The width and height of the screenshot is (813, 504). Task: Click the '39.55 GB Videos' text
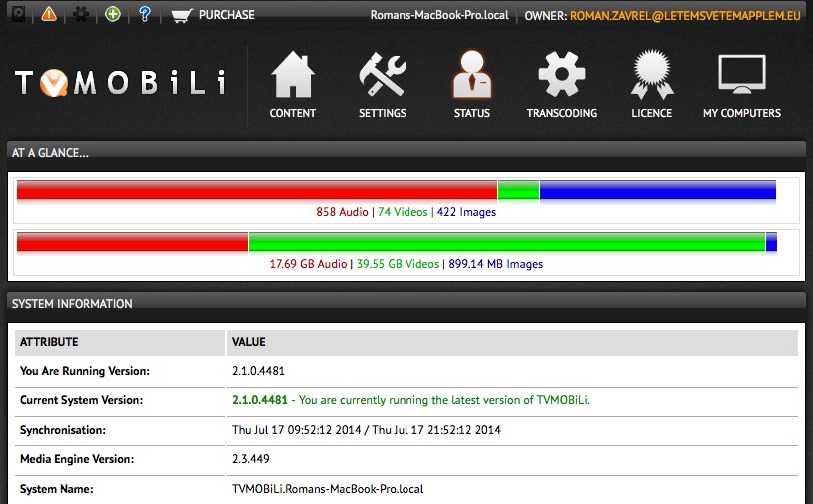398,264
